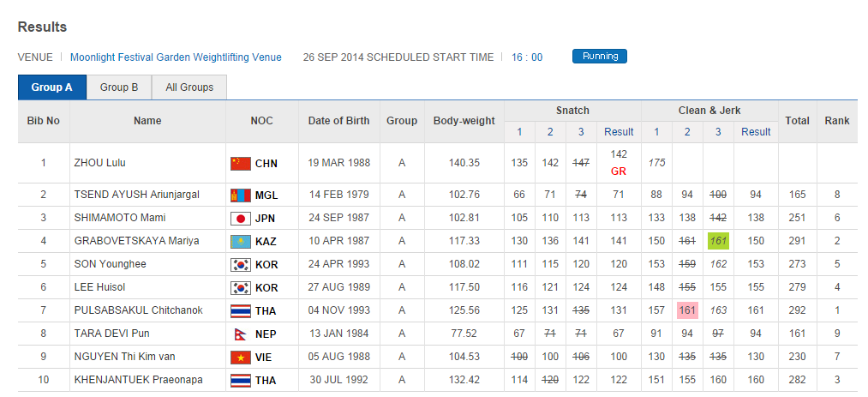Click Nepal flag next to NEP
The height and width of the screenshot is (397, 868).
[x=239, y=334]
